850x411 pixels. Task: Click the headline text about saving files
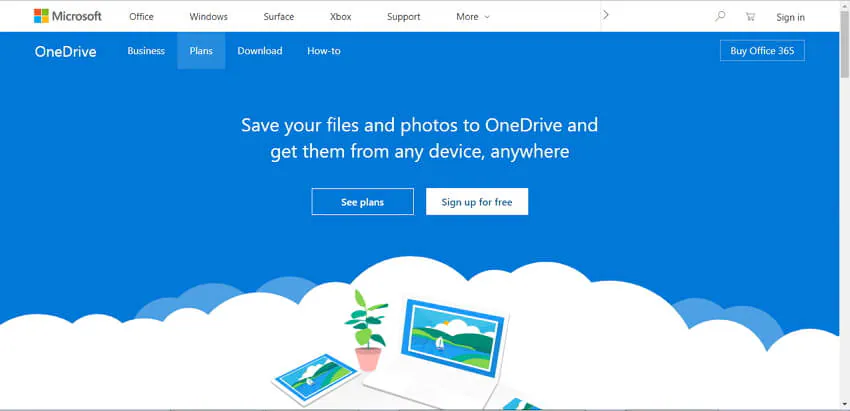(420, 138)
